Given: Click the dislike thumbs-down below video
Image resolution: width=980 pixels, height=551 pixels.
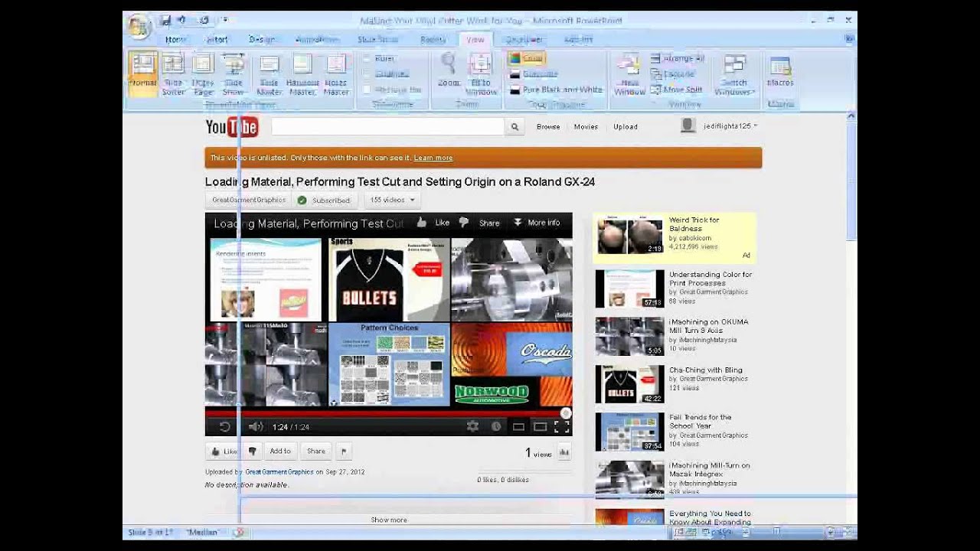Looking at the screenshot, I should (252, 452).
